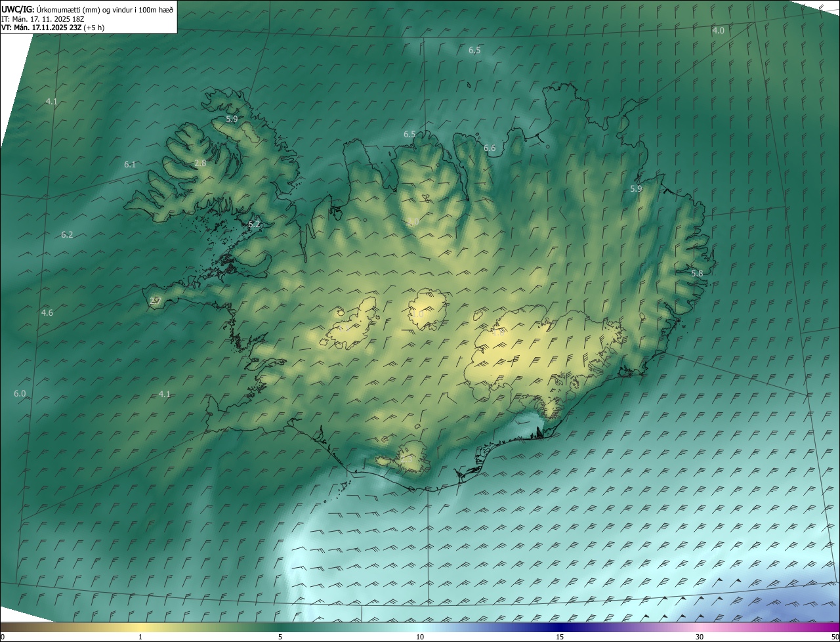Screen dimensions: 840x642
Task: Click the 5.8 value label on the map
Action: (697, 273)
